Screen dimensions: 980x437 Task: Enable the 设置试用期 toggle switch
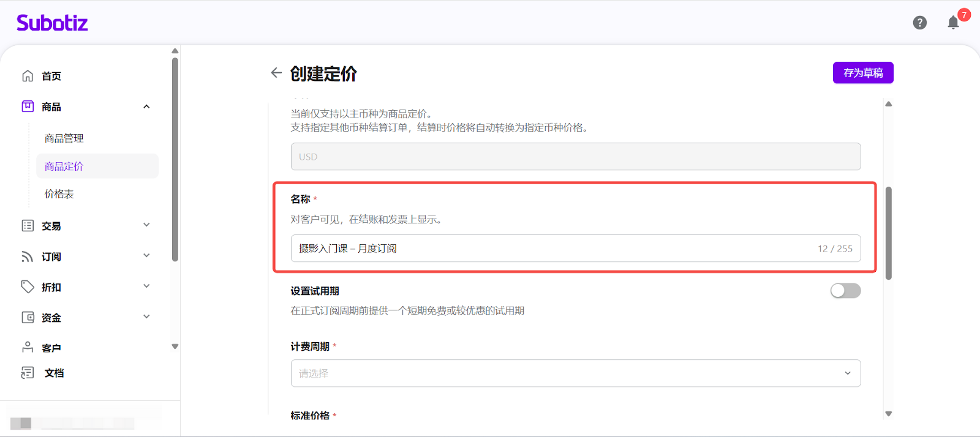845,291
